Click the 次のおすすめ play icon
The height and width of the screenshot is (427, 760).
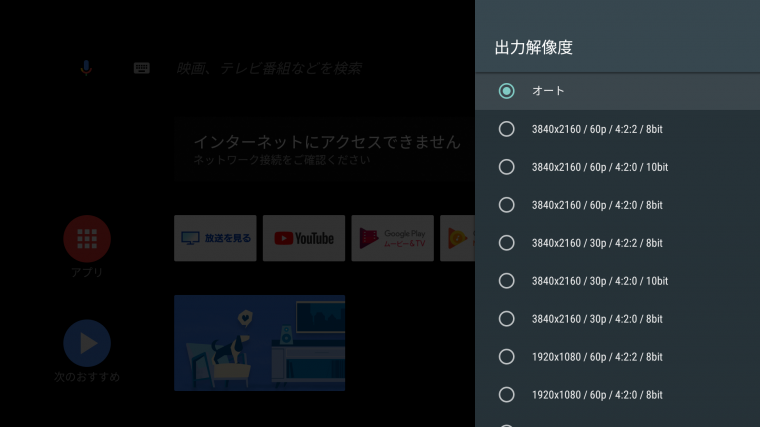click(x=87, y=343)
